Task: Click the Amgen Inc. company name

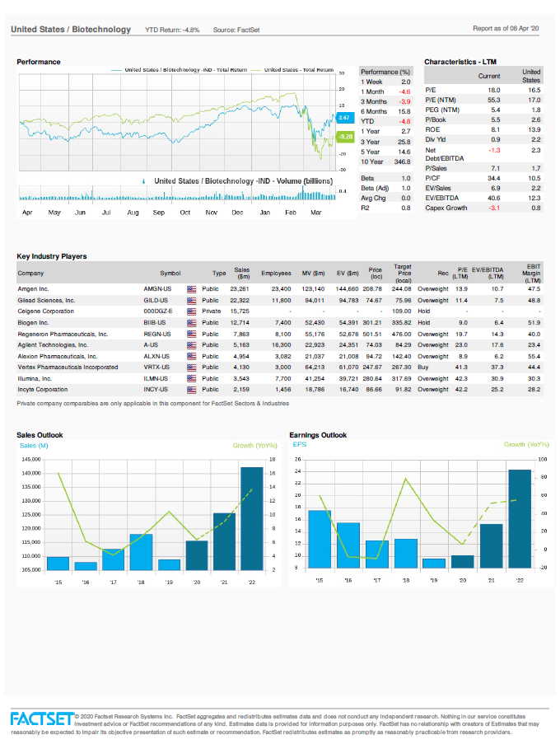Action: [x=33, y=289]
